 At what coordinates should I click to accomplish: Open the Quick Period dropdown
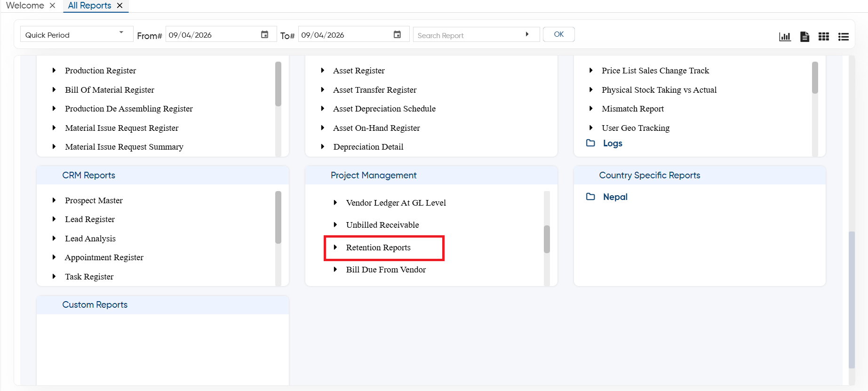click(77, 34)
